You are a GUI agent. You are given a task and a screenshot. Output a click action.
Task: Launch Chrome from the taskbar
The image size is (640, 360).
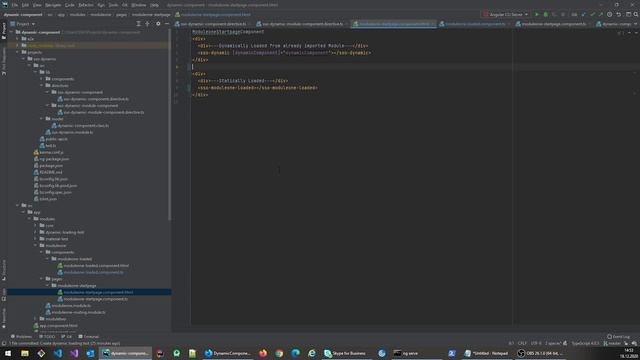coord(279,353)
